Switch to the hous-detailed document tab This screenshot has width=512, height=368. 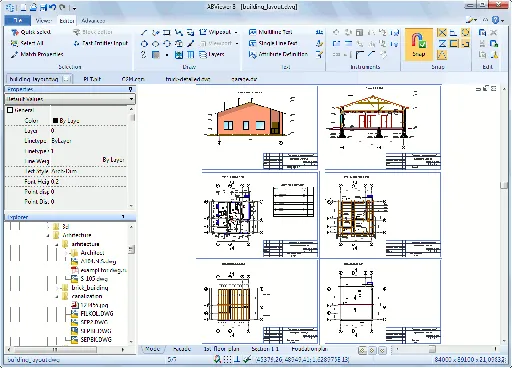pyautogui.click(x=188, y=79)
